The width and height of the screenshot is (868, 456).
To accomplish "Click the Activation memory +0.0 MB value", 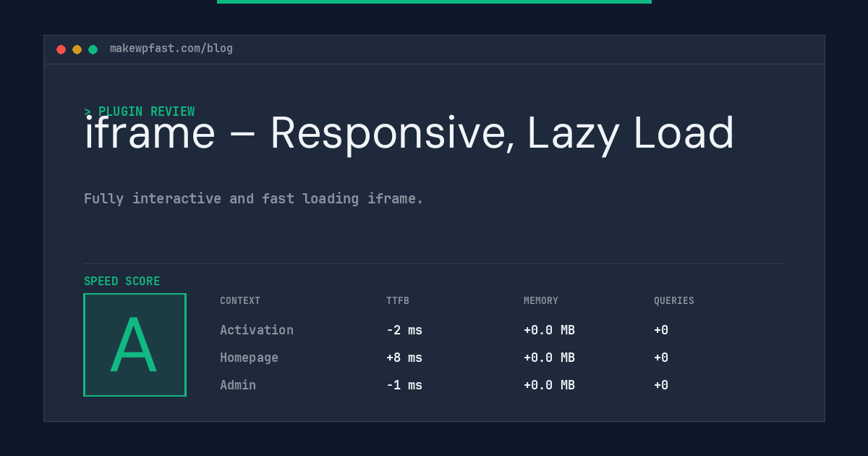I will coord(550,330).
